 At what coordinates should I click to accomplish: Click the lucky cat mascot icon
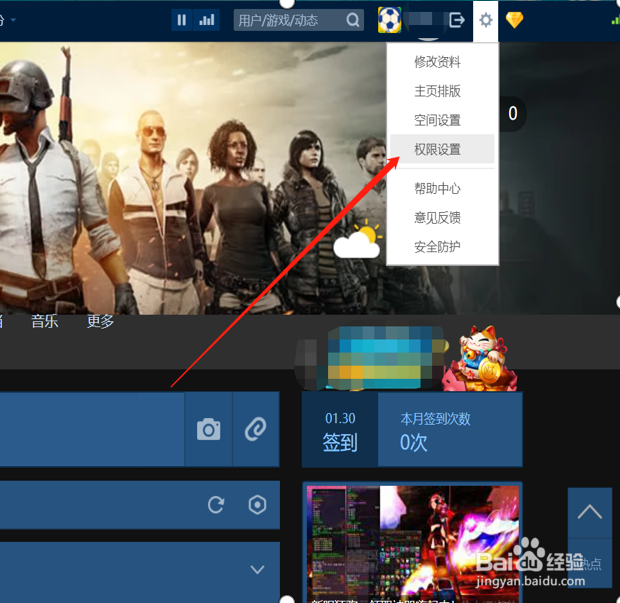(x=480, y=358)
